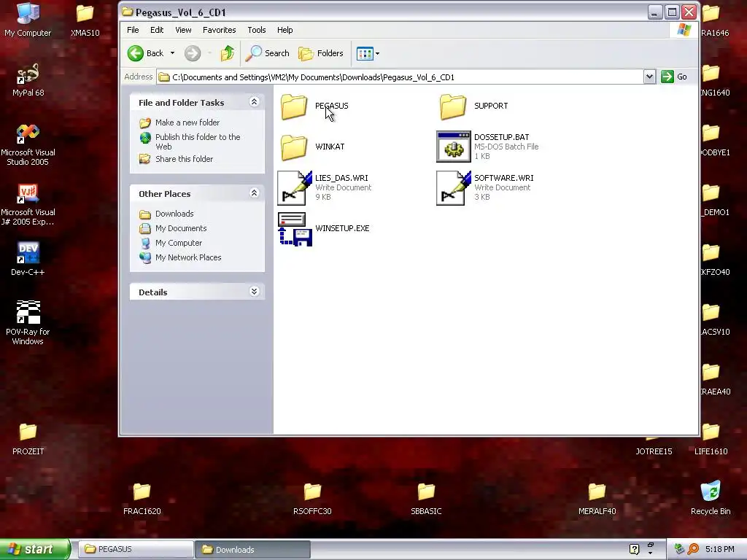The width and height of the screenshot is (747, 560).
Task: Click the Forward arrow button
Action: pyautogui.click(x=193, y=53)
